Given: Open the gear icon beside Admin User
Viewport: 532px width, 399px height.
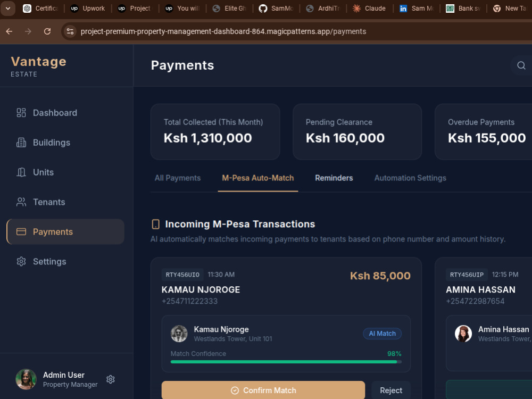Looking at the screenshot, I should (110, 379).
